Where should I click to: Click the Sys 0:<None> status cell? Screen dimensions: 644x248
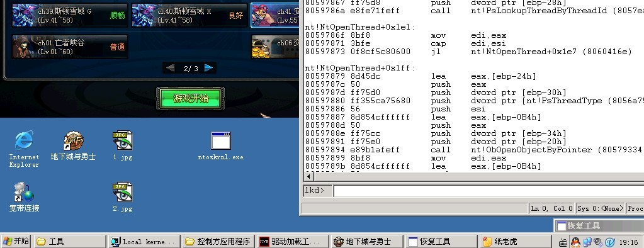[x=601, y=208]
